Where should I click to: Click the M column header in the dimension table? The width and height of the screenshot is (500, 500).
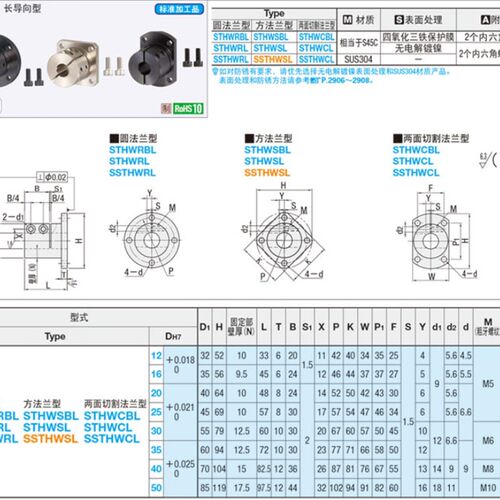tap(488, 326)
